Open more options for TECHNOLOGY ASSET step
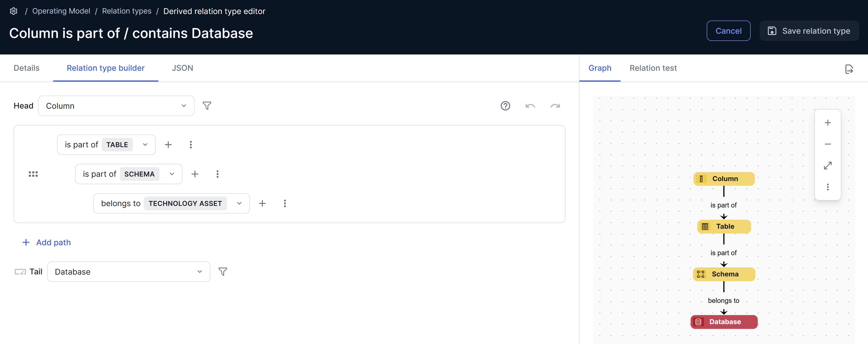This screenshot has width=868, height=344. [285, 203]
